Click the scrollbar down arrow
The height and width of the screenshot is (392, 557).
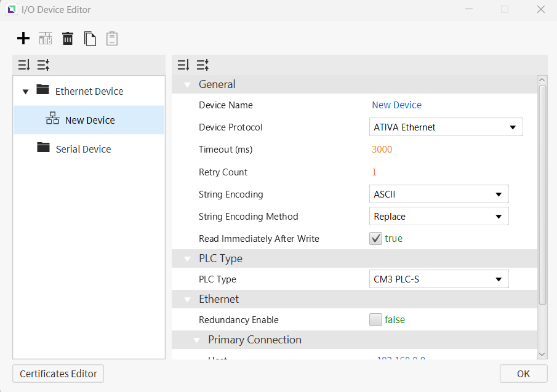542,354
